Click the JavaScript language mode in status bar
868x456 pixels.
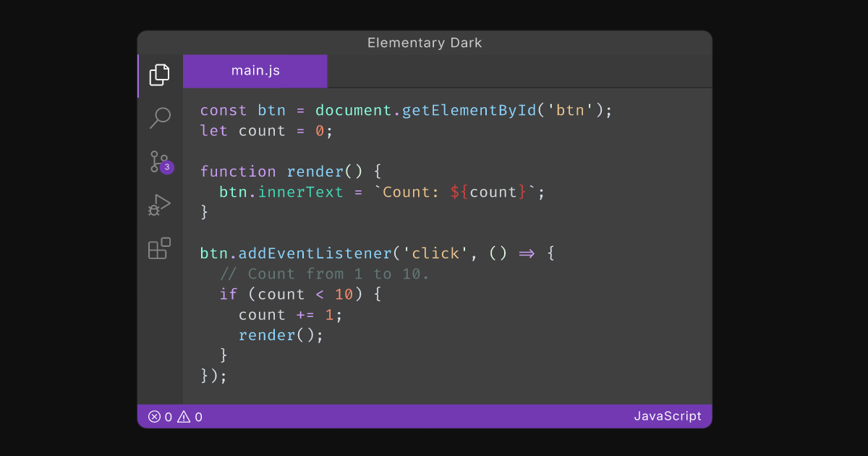tap(668, 416)
